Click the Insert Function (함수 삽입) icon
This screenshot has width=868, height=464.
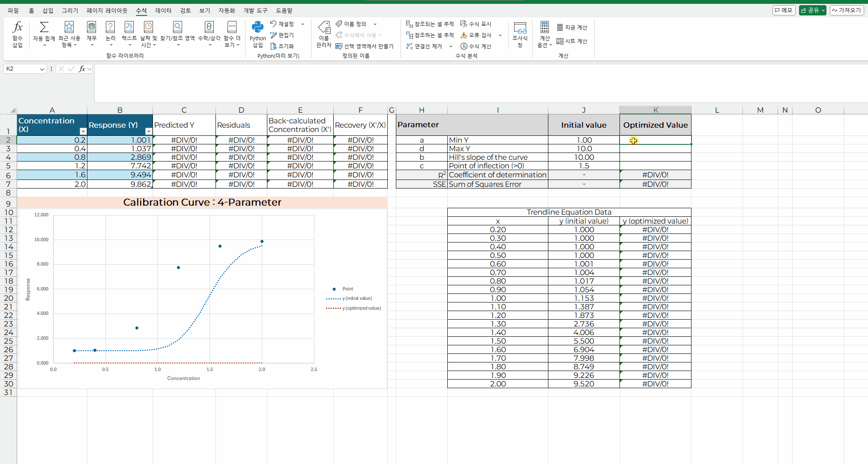click(x=17, y=27)
